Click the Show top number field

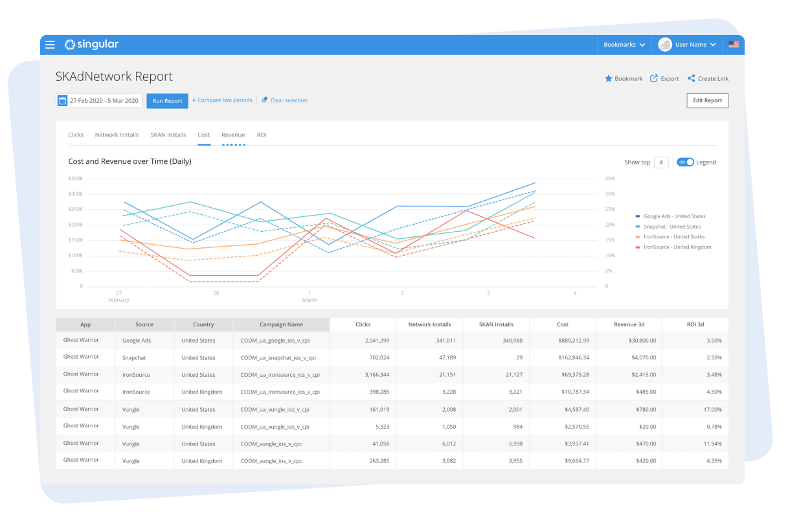click(661, 163)
